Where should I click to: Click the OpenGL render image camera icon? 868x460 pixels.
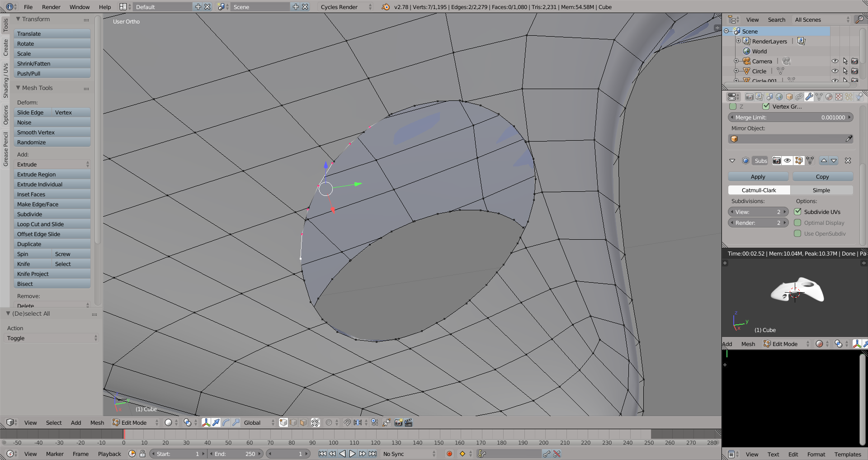pyautogui.click(x=398, y=422)
